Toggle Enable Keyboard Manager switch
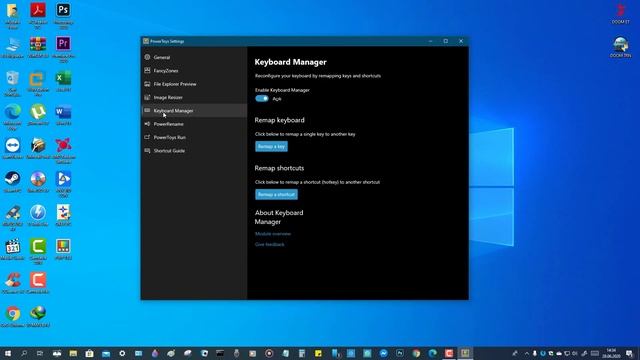The width and height of the screenshot is (640, 360). pos(262,98)
